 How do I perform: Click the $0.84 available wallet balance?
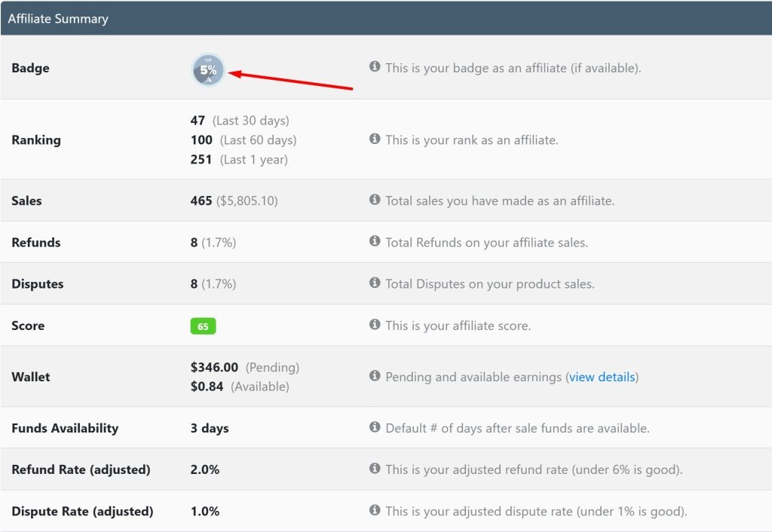[207, 387]
